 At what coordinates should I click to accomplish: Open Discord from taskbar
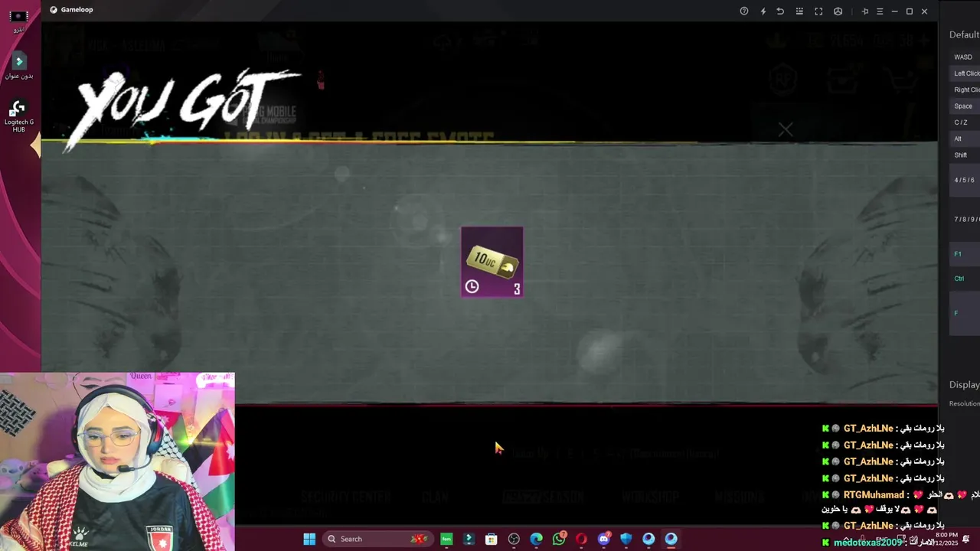(603, 539)
